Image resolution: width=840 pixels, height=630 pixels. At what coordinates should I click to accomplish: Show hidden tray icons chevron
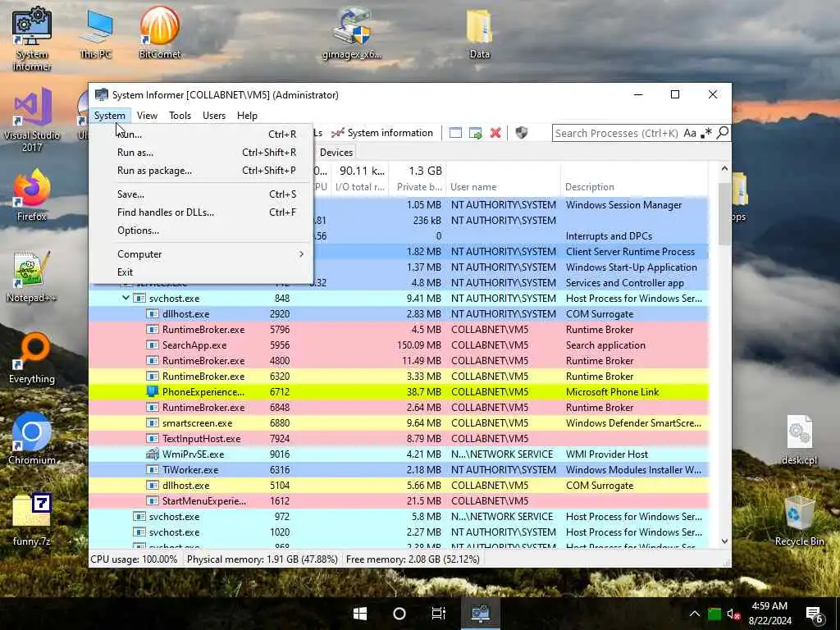coord(694,614)
